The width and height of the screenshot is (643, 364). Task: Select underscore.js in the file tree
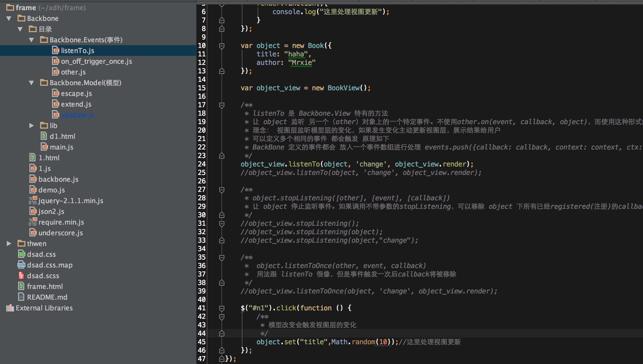(60, 233)
